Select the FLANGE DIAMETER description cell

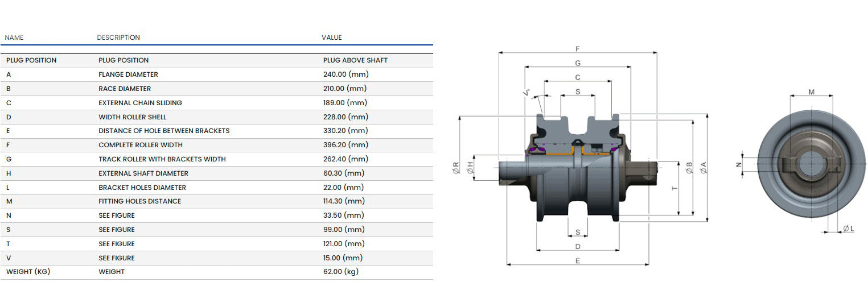tap(128, 74)
